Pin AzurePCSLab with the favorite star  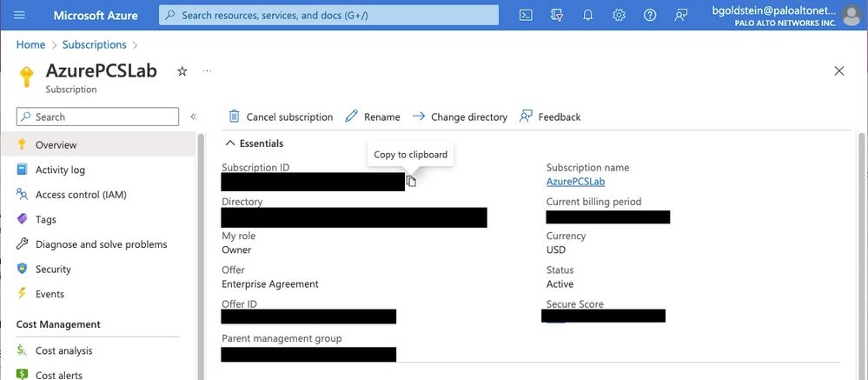[182, 71]
